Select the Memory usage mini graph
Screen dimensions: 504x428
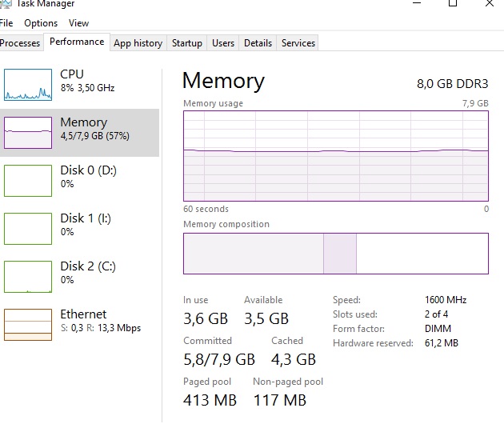click(x=27, y=132)
